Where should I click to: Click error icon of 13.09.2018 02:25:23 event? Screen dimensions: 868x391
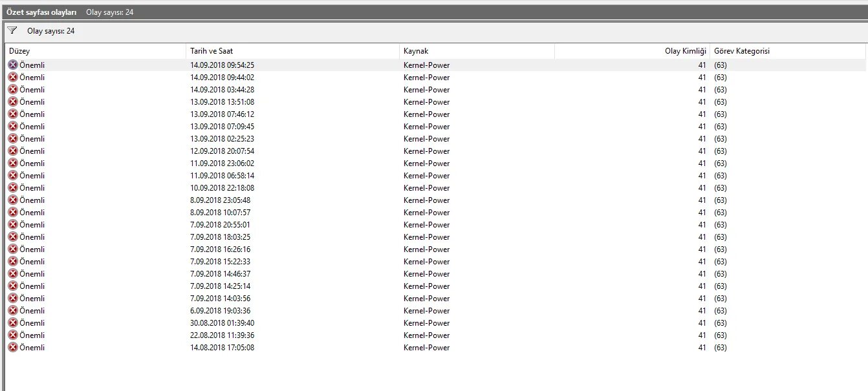click(x=13, y=138)
